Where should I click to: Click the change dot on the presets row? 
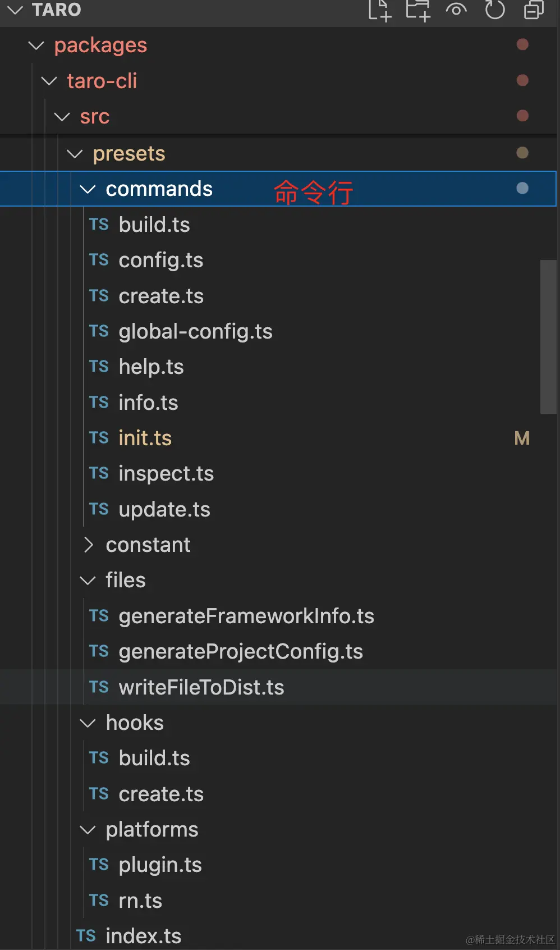coord(522,153)
